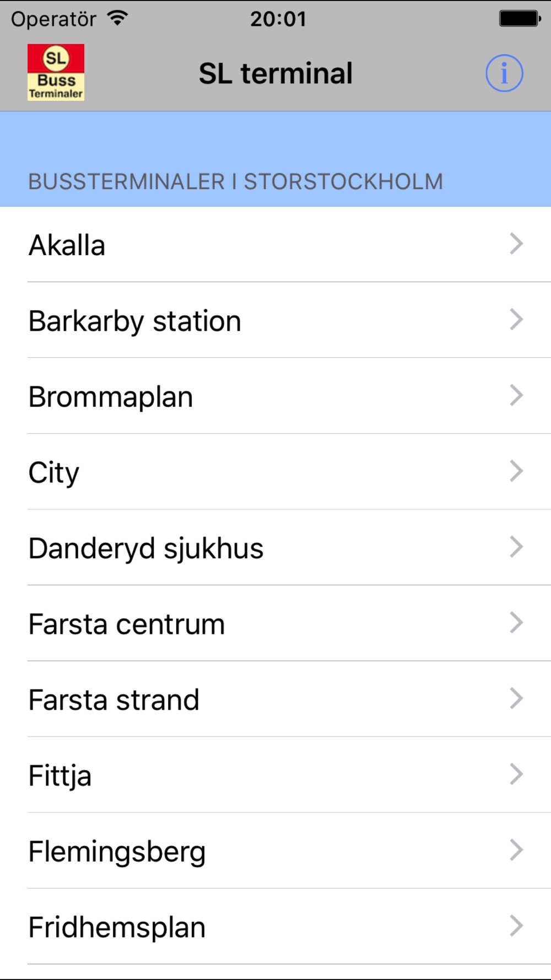Open the info button in header
The width and height of the screenshot is (551, 980).
point(504,73)
